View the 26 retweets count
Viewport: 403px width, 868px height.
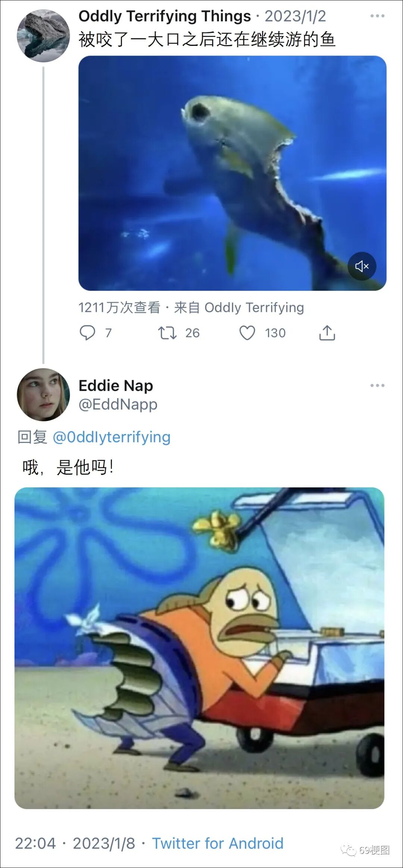click(193, 333)
